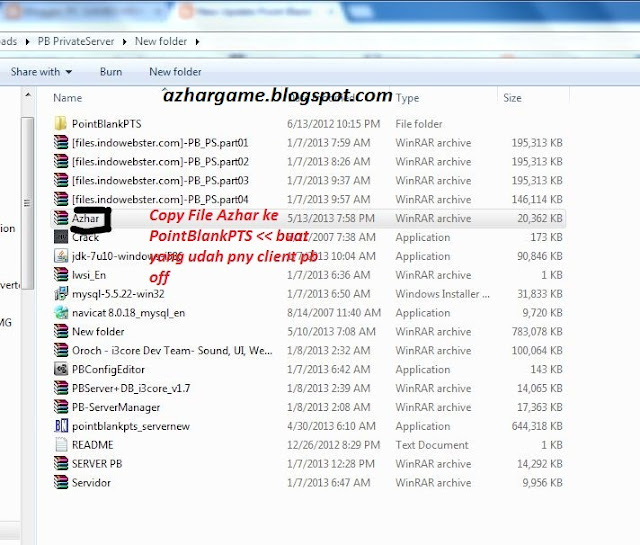
Task: Select the PBServer+DB_i3core_v1.7 archive icon
Action: coord(61,388)
